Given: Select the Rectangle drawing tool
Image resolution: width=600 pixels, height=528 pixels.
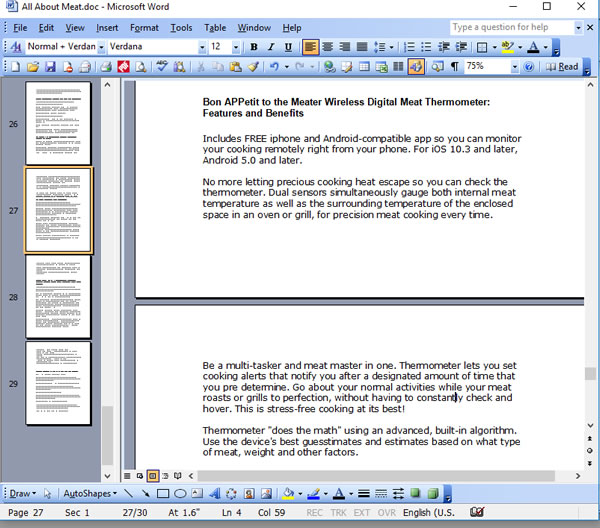Looking at the screenshot, I should (163, 494).
